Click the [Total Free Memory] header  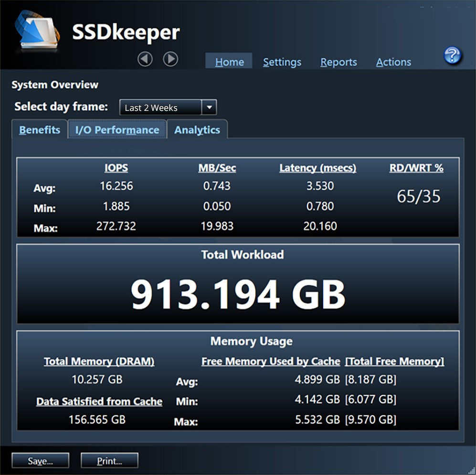[x=394, y=361]
